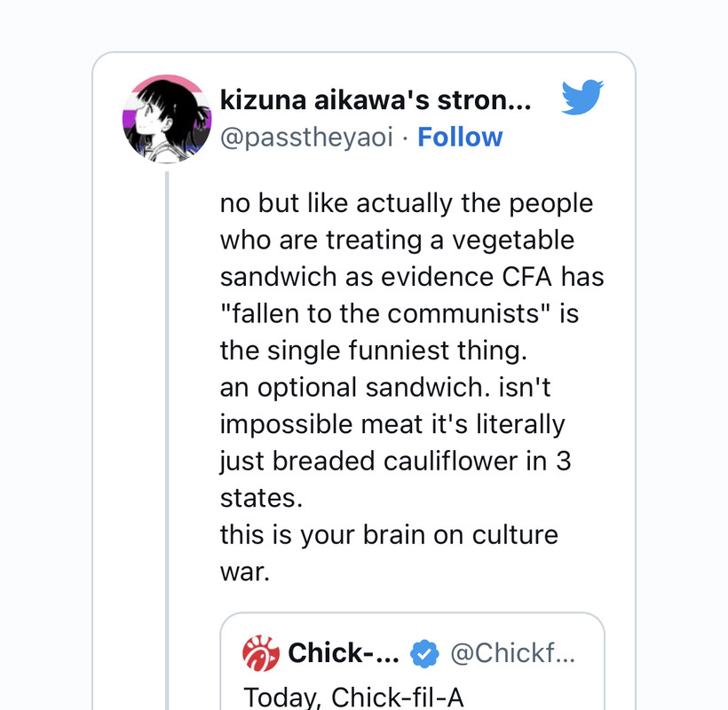Click "this is your brain on culture" line
This screenshot has width=728, height=710.
tap(389, 535)
